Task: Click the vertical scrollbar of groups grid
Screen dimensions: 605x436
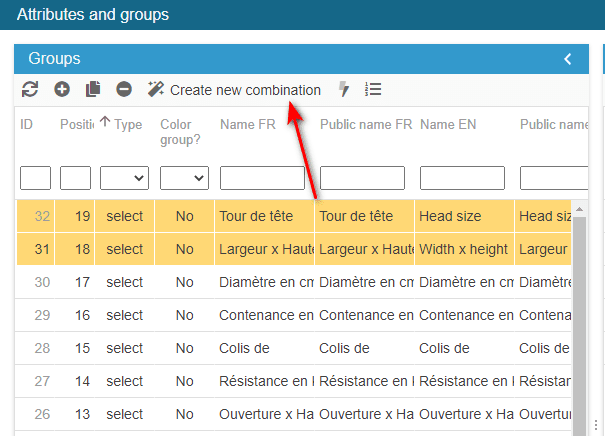Action: (579, 320)
